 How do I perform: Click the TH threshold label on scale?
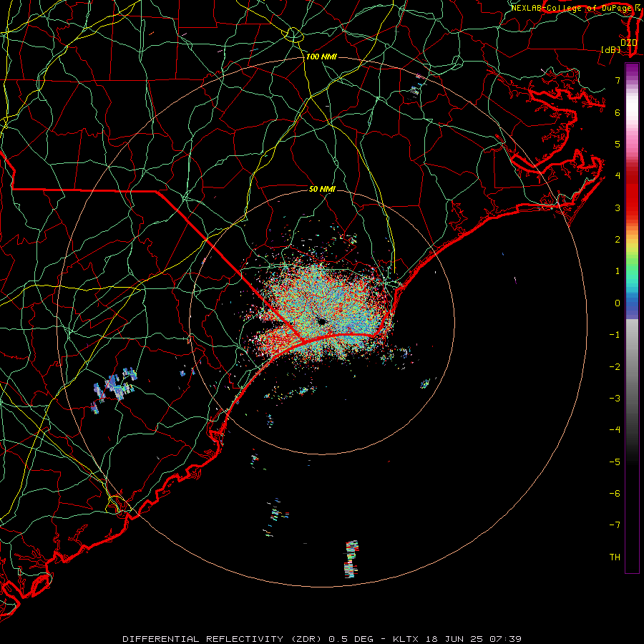click(615, 557)
